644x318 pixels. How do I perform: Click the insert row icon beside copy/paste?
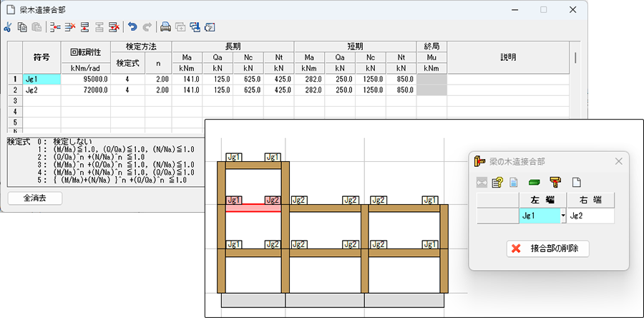55,27
